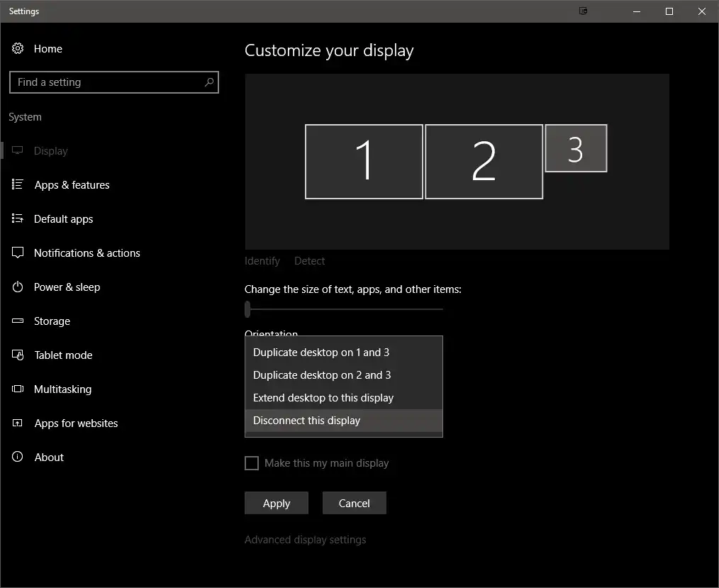Select Duplicate desktop on 1 and 3
Image resolution: width=719 pixels, height=588 pixels.
[x=320, y=352]
